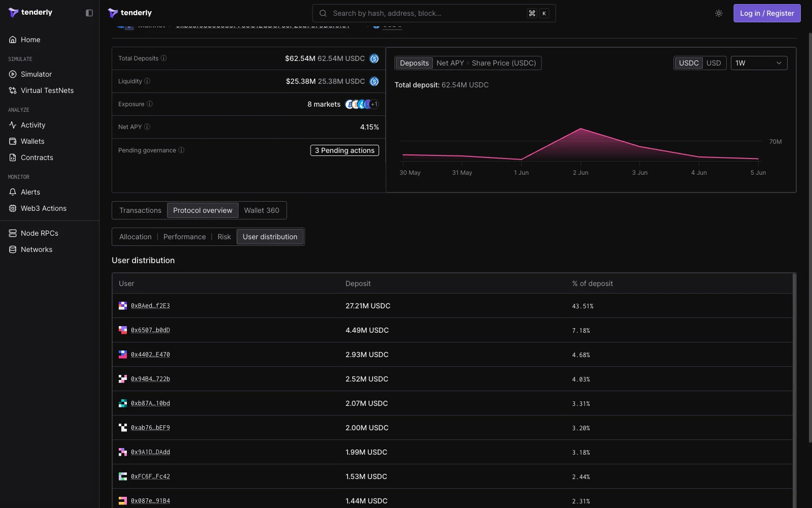
Task: Switch chart units to USD
Action: coord(714,63)
